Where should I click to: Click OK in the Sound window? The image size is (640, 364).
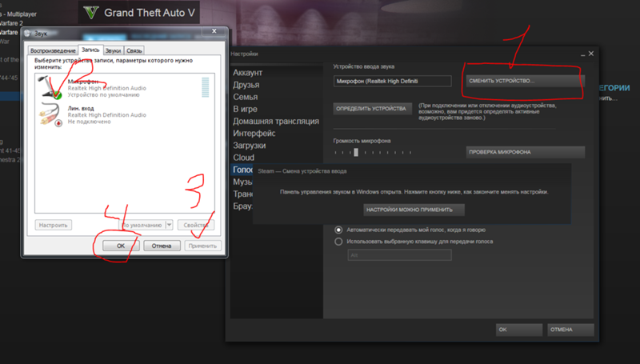121,246
